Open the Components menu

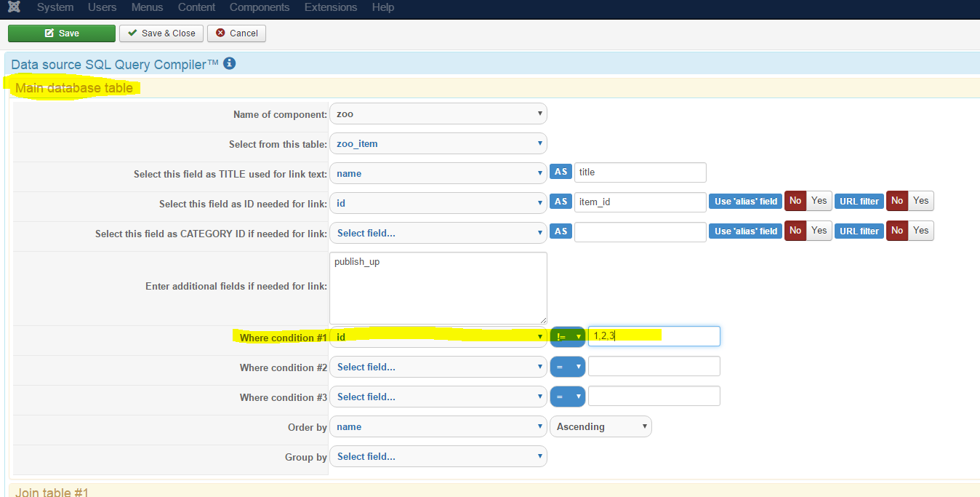click(260, 7)
